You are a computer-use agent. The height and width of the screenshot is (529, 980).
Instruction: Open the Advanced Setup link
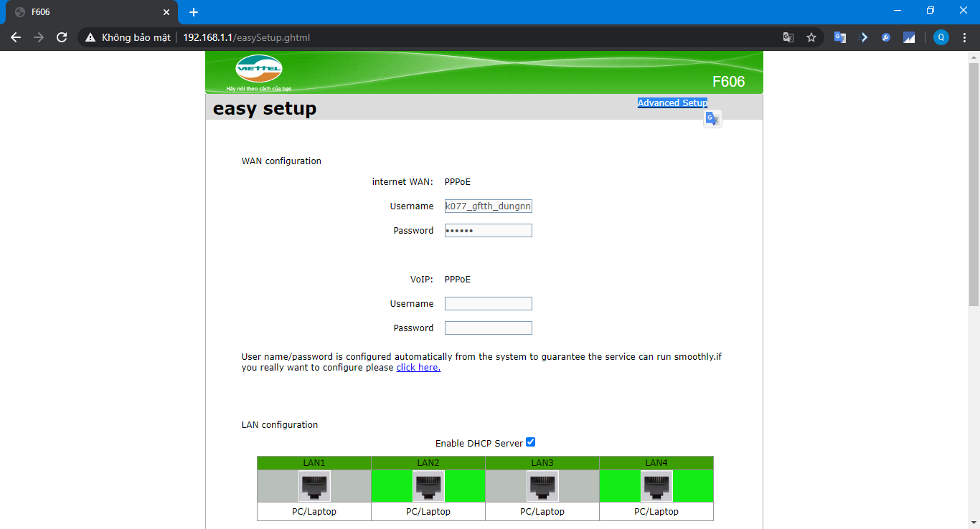(x=672, y=103)
